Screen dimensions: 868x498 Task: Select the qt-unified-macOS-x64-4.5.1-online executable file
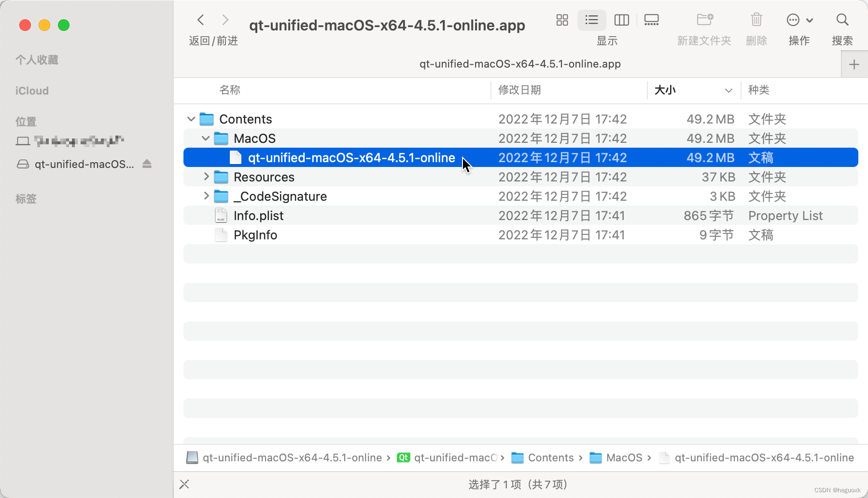click(x=520, y=157)
